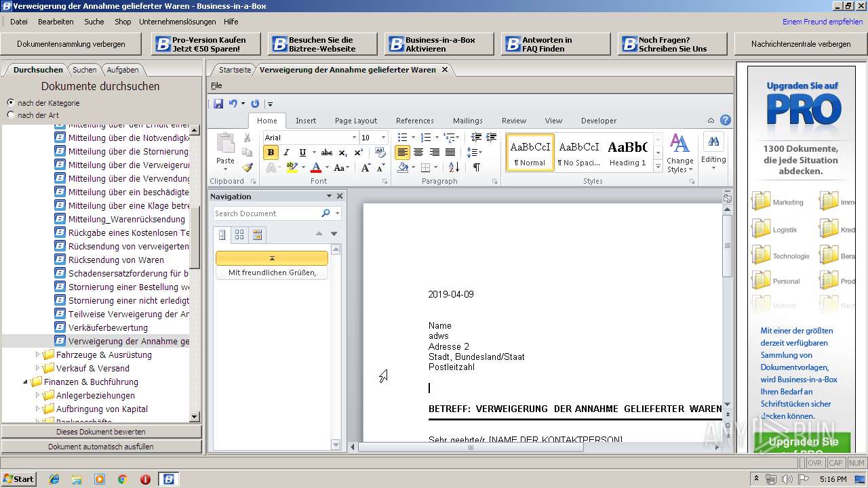This screenshot has height=488, width=868.
Task: Click the Sort A-Z icon
Action: coord(454,167)
